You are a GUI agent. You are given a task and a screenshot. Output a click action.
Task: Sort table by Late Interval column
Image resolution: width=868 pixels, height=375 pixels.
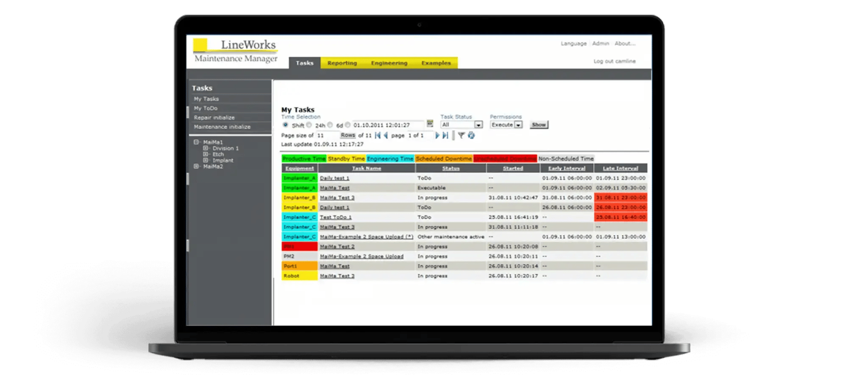(620, 168)
